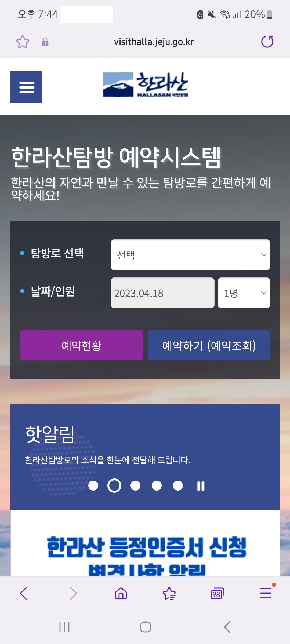This screenshot has height=644, width=290.
Task: Expand the 1명 people count dropdown
Action: [244, 293]
